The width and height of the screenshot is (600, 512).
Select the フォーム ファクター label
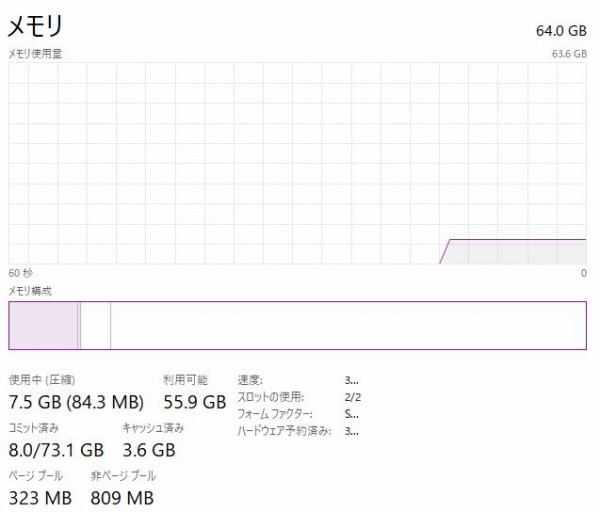point(274,414)
